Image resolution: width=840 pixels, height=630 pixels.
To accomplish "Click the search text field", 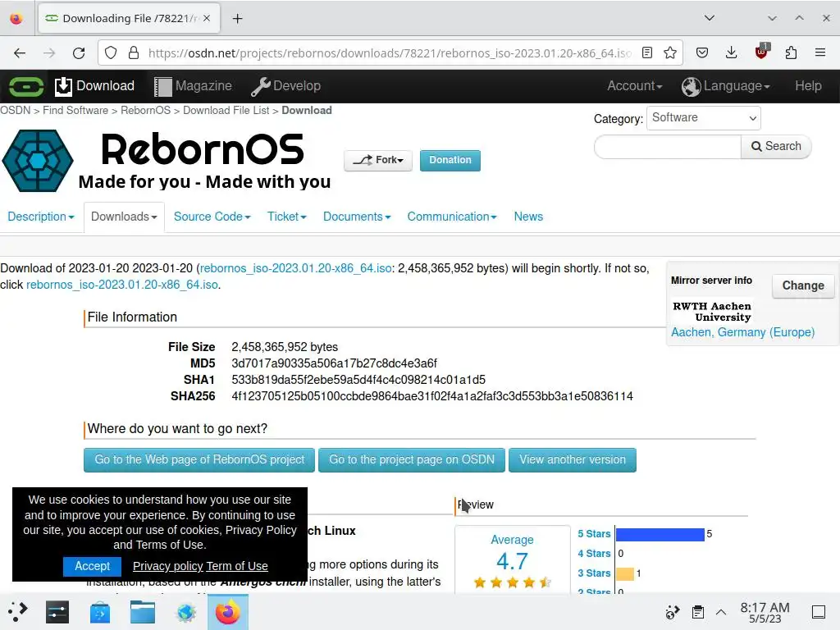I will click(668, 147).
